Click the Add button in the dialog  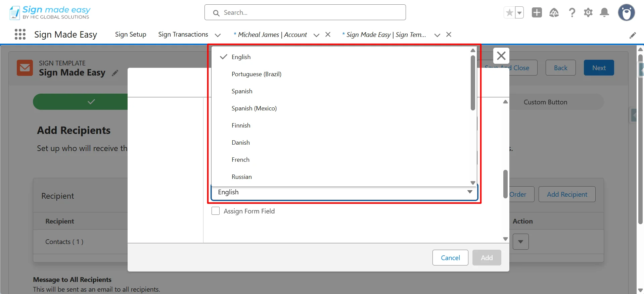pyautogui.click(x=487, y=257)
